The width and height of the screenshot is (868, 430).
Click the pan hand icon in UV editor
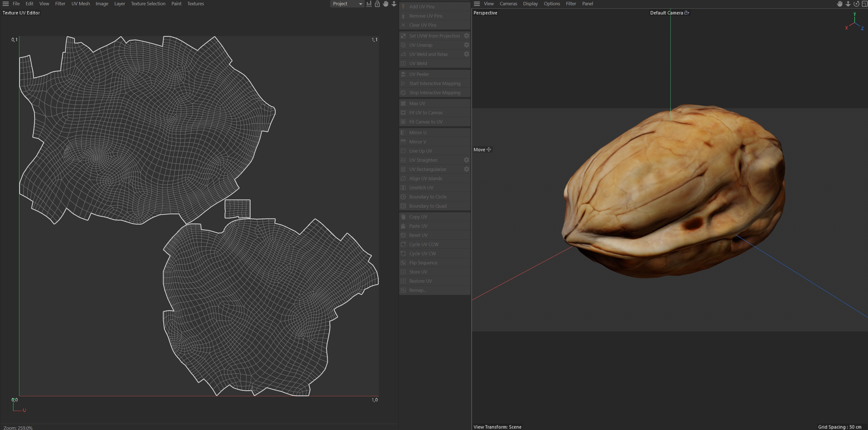(386, 4)
